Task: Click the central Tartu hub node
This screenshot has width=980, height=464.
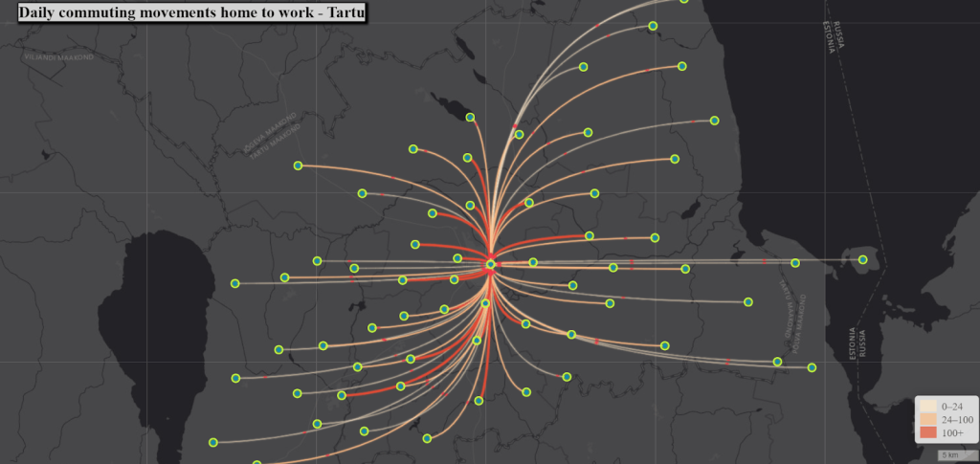Action: [x=490, y=264]
